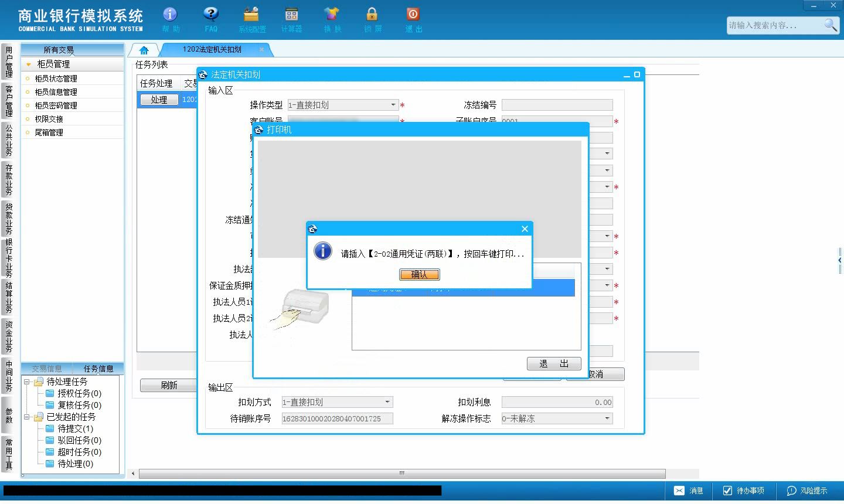Switch to 常用工具 side tab
The height and width of the screenshot is (504, 844).
pyautogui.click(x=9, y=454)
